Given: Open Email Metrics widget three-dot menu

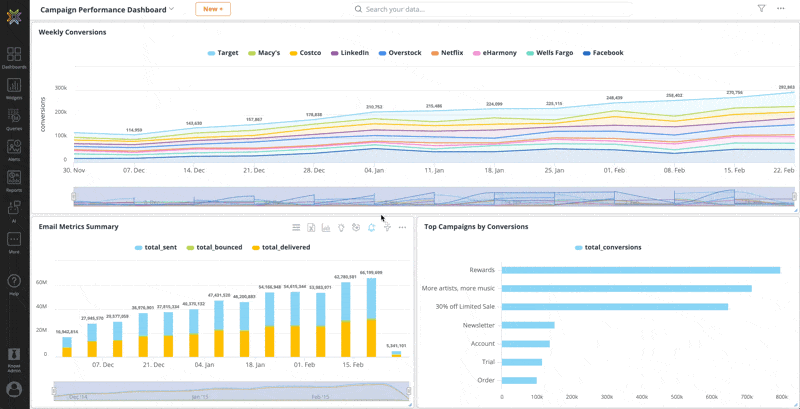Looking at the screenshot, I should click(402, 228).
